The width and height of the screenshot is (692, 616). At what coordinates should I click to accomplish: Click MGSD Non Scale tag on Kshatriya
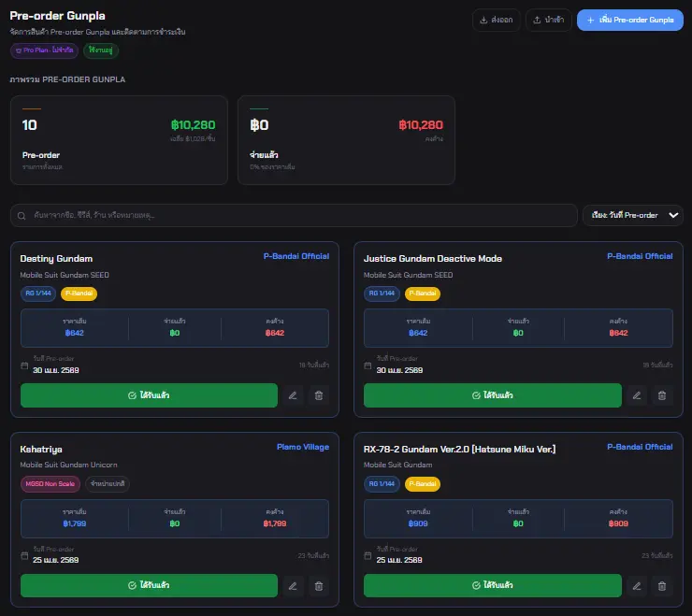50,484
